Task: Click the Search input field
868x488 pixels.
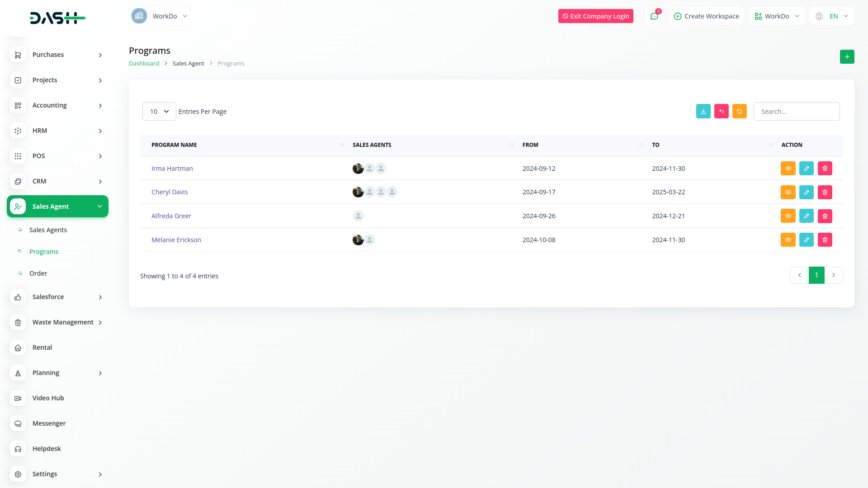Action: (x=796, y=112)
